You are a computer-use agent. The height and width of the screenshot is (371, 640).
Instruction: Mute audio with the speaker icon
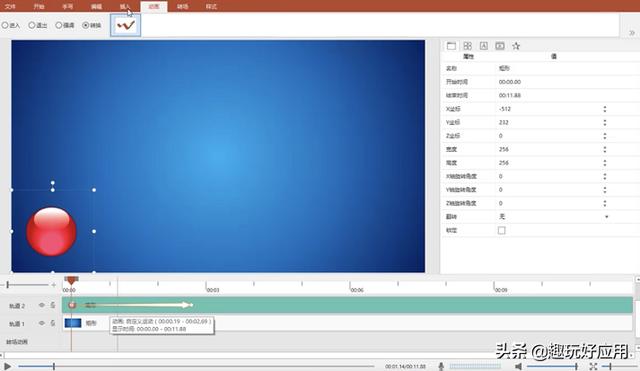tap(518, 366)
